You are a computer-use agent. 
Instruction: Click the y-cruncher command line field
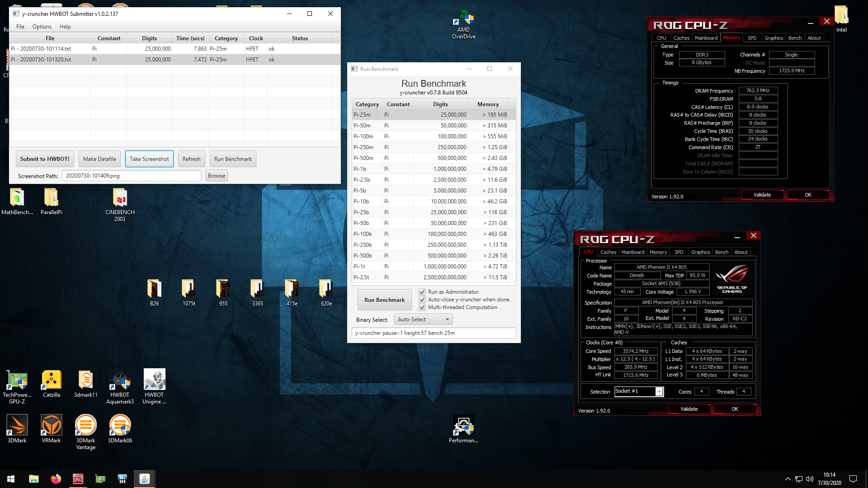coord(434,333)
